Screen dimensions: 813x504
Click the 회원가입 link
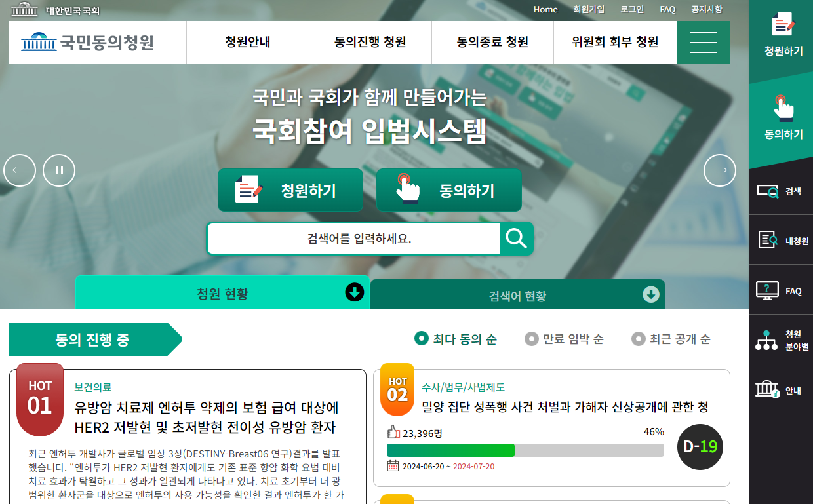[x=589, y=9]
